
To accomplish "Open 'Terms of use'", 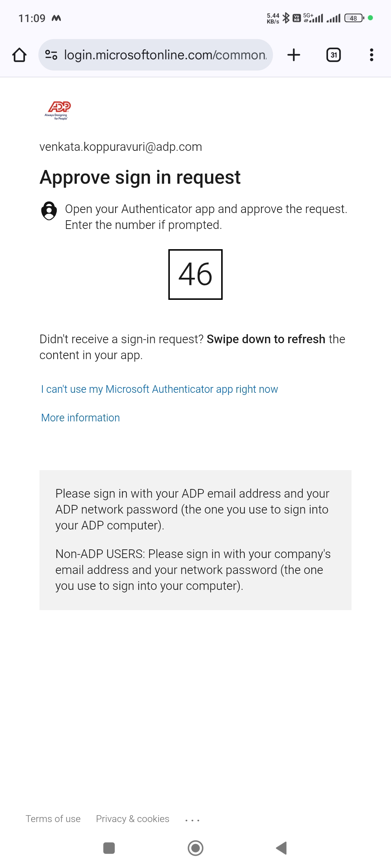I will click(53, 819).
